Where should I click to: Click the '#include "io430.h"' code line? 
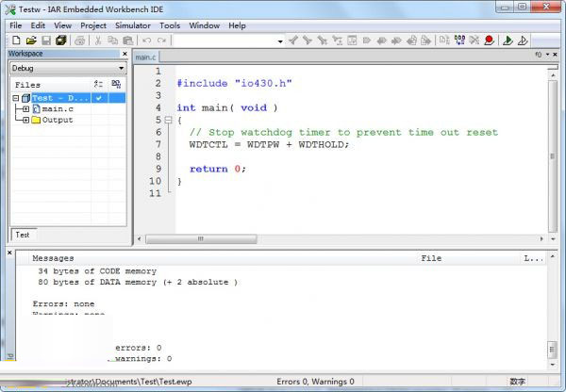pos(234,83)
